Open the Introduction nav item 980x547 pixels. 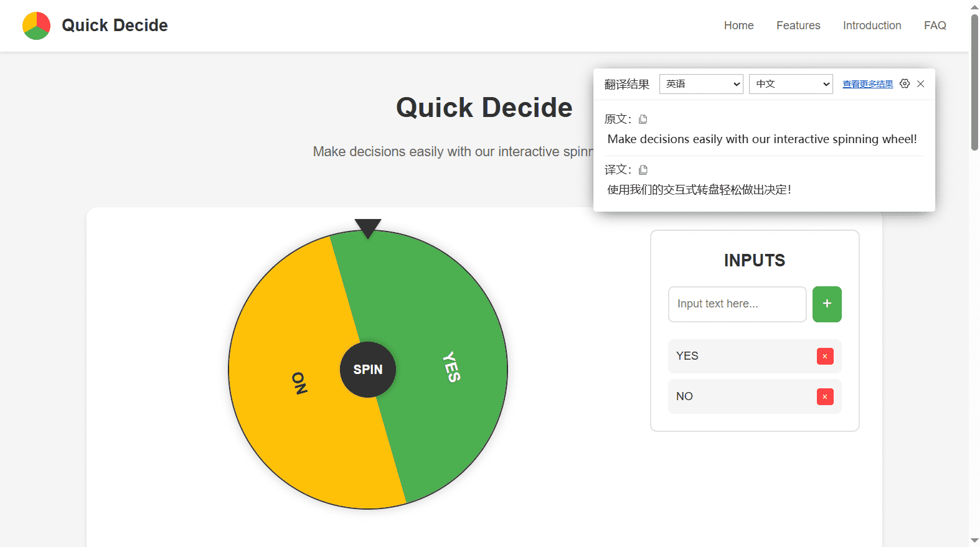point(872,26)
